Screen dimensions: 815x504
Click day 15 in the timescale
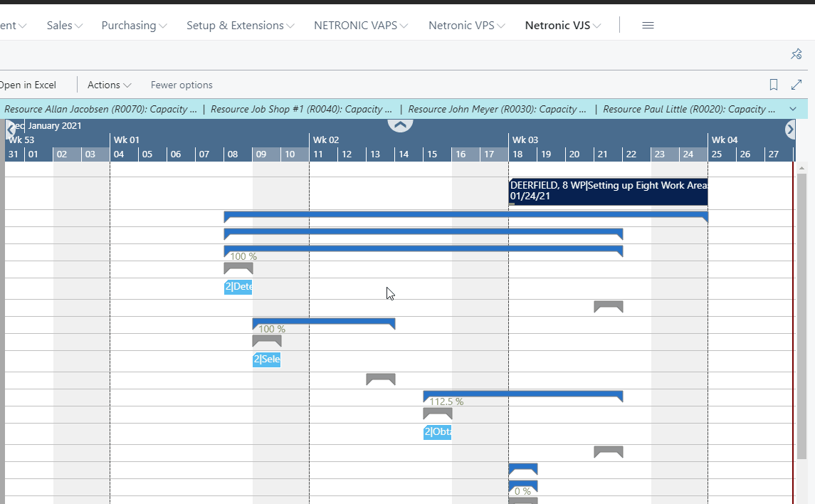(437, 154)
